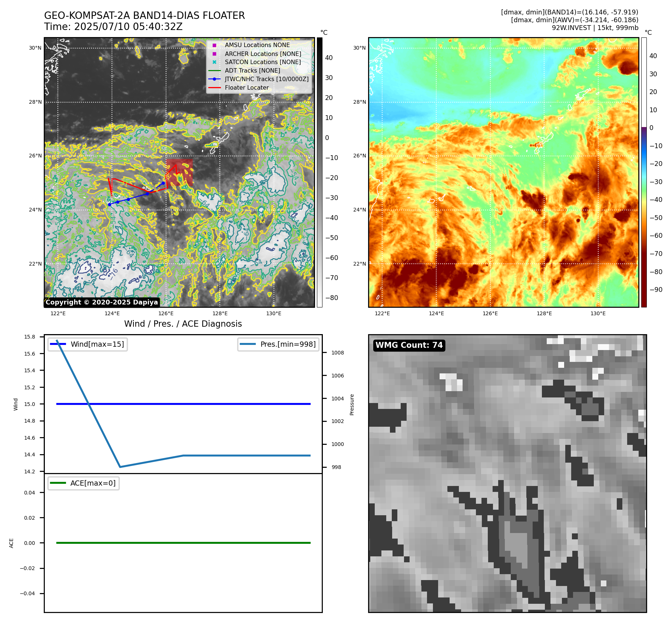Click the 'Wind / Pres. / ACE Diagnosis' title
Viewport: 672px width, 626px height.
(x=183, y=324)
